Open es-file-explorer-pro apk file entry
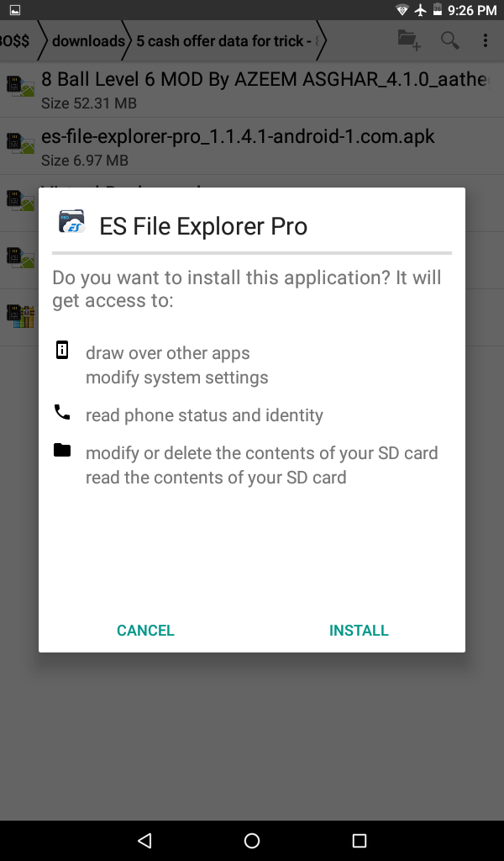504x861 pixels. point(252,146)
